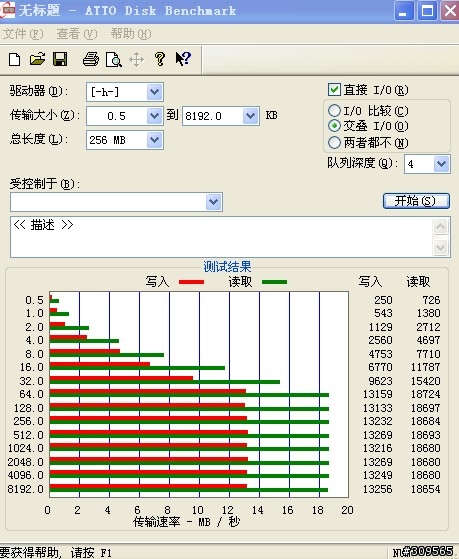Click the 开始(S) start button
Image resolution: width=459 pixels, height=559 pixels.
pyautogui.click(x=416, y=201)
